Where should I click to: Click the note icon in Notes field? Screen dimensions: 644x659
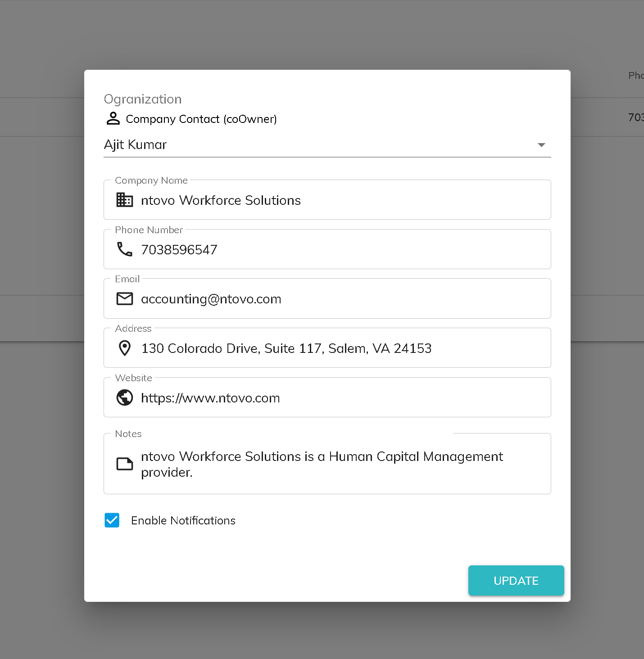125,464
